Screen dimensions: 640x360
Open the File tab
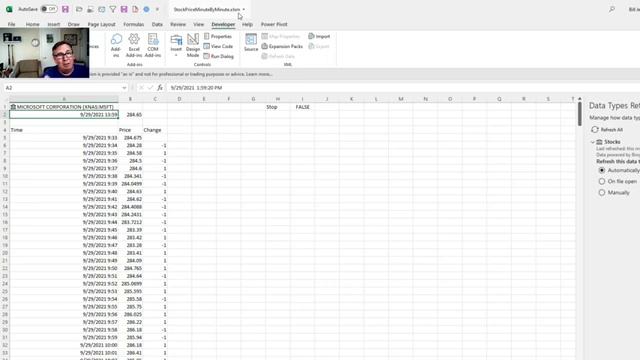click(11, 24)
